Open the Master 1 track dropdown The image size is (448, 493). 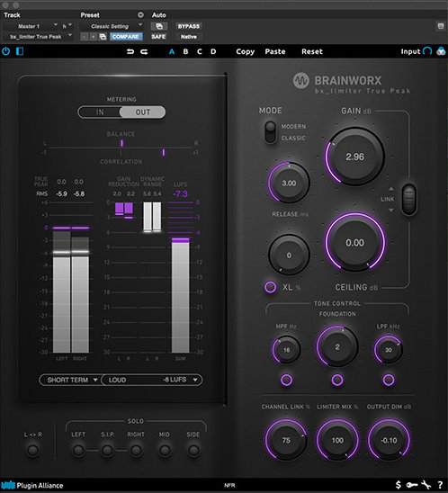coord(31,26)
